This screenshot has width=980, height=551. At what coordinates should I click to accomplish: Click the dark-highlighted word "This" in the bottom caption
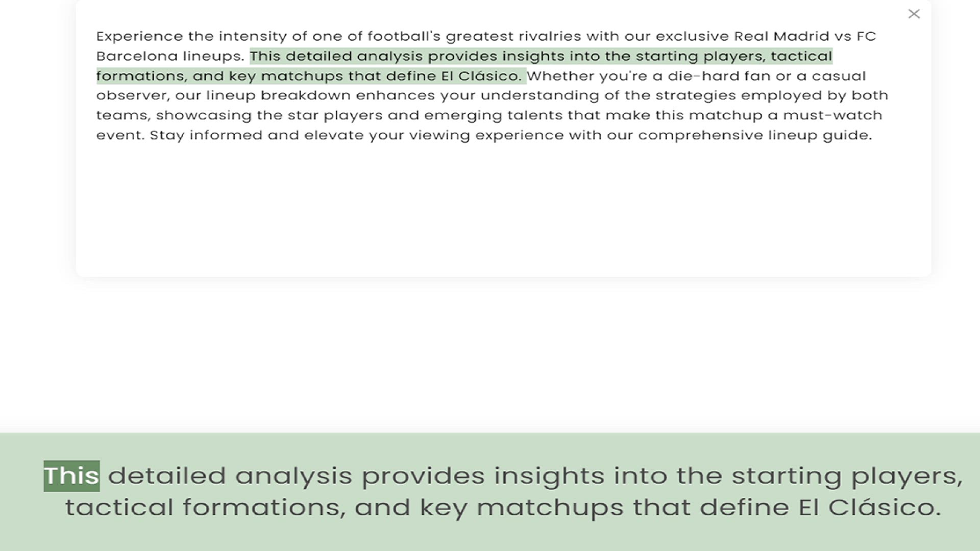point(71,476)
